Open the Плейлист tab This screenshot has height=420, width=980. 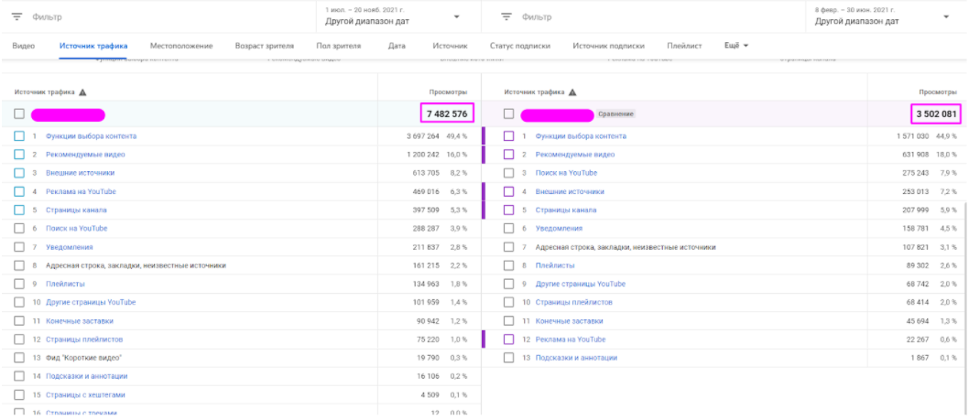(x=684, y=46)
